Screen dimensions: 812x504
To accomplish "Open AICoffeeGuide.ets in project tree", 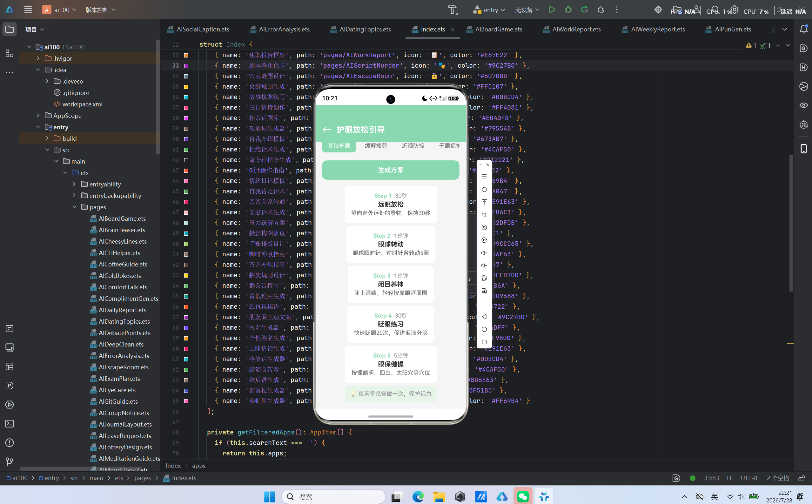I will (x=123, y=264).
